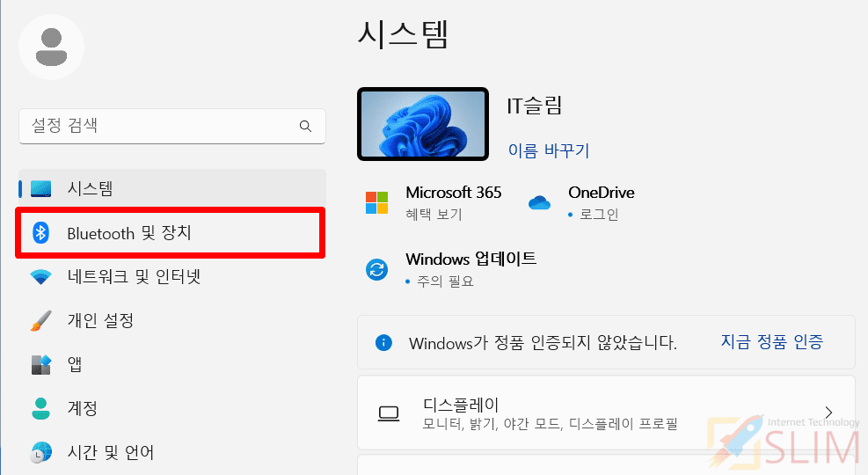Open Microsoft 365 혜택 보기
Image resolution: width=868 pixels, height=475 pixels.
tap(434, 202)
